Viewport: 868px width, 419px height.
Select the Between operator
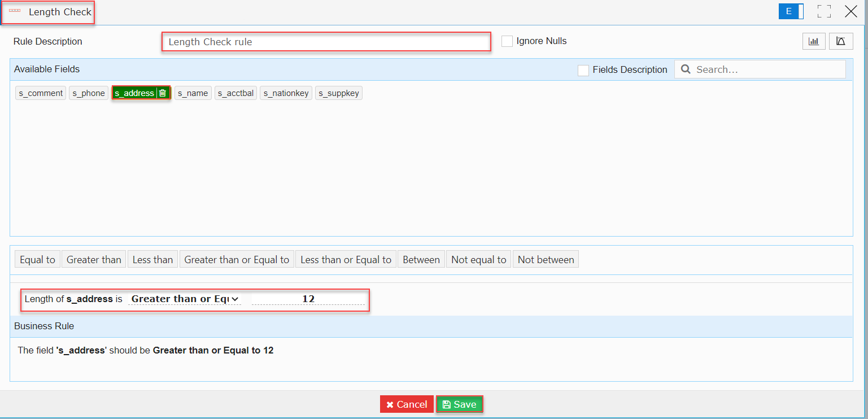[x=421, y=260]
